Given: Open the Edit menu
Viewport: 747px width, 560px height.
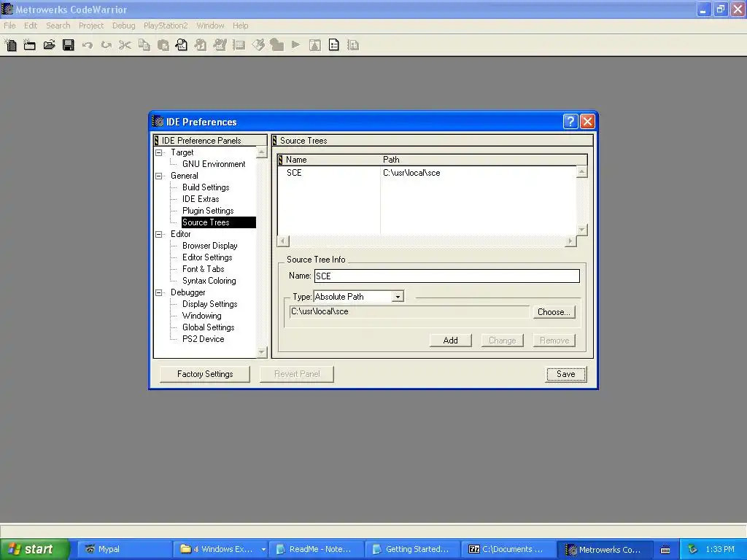Looking at the screenshot, I should coord(31,26).
